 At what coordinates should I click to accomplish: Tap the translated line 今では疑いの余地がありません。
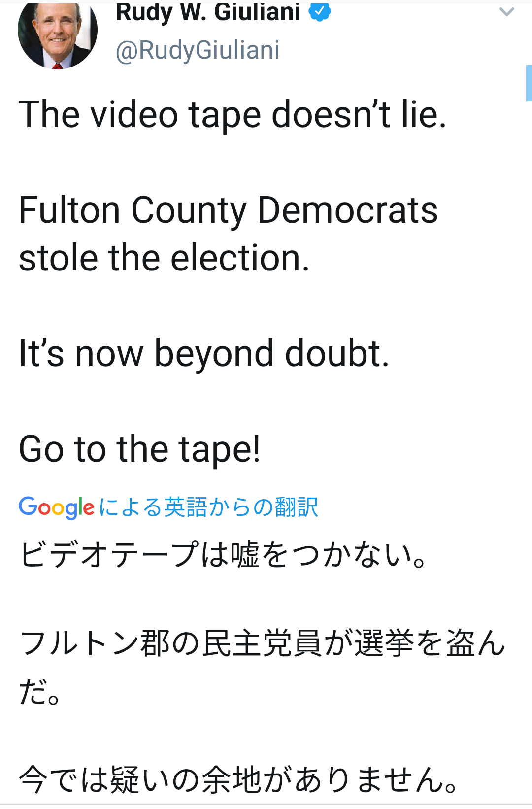point(239,780)
